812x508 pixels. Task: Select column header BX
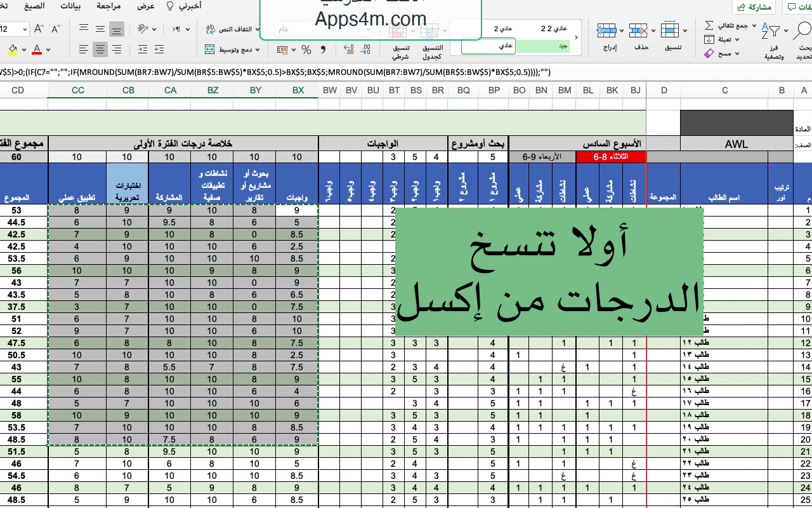point(298,90)
